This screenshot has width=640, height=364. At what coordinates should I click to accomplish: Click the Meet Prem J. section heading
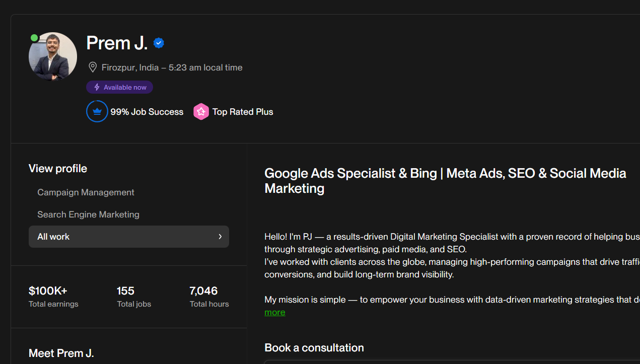coord(61,353)
